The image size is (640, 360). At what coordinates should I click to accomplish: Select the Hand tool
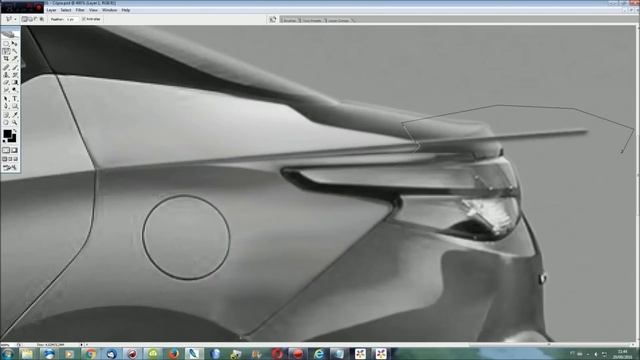pyautogui.click(x=6, y=122)
